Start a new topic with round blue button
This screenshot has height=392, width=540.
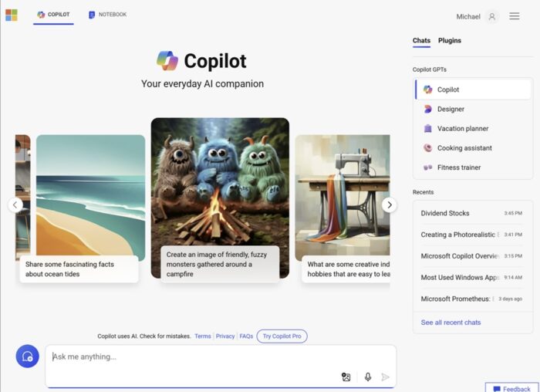point(28,357)
